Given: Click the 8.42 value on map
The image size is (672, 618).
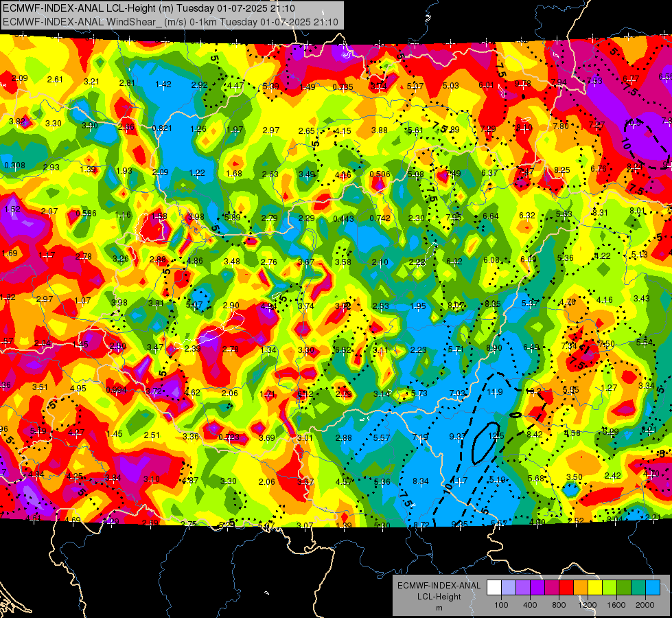Looking at the screenshot, I should (535, 435).
